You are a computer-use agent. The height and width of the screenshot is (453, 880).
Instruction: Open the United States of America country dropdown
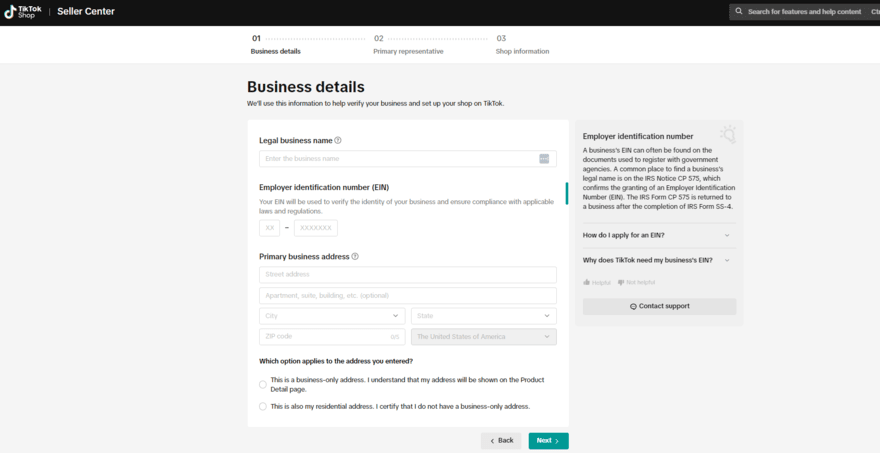tap(484, 337)
